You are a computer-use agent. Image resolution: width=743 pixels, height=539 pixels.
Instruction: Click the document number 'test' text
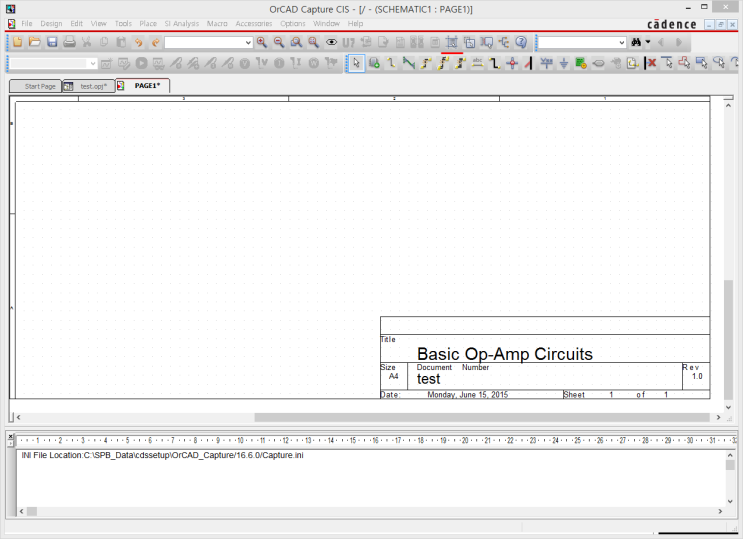[428, 379]
